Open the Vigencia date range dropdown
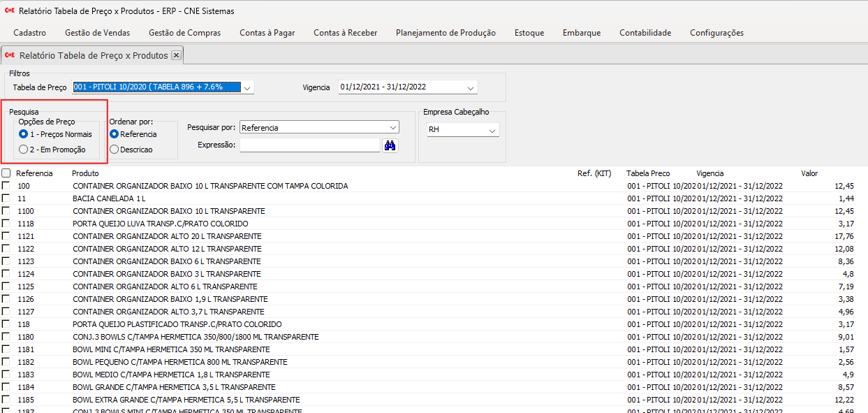Screen dimensions: 868x413 coord(471,87)
